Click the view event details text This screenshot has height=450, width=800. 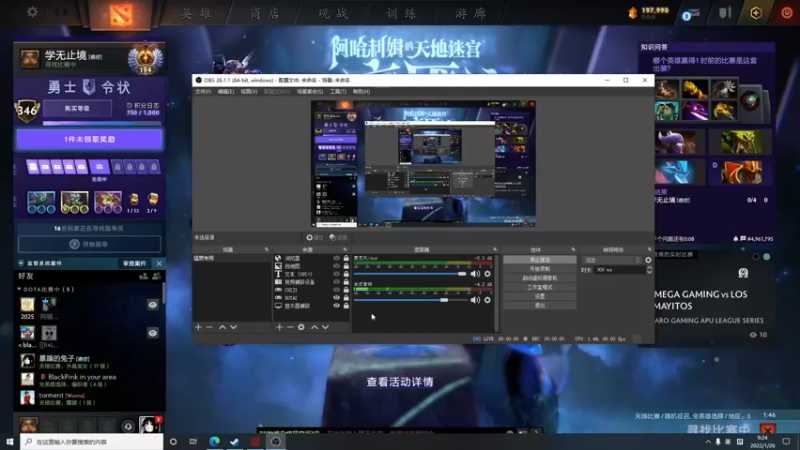(x=400, y=382)
